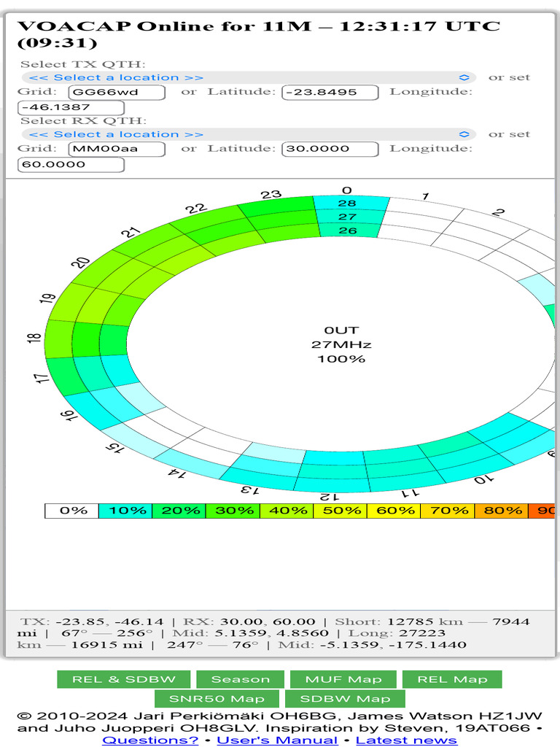Click the TX Longitude field -46.1387
The width and height of the screenshot is (560, 747).
point(71,107)
